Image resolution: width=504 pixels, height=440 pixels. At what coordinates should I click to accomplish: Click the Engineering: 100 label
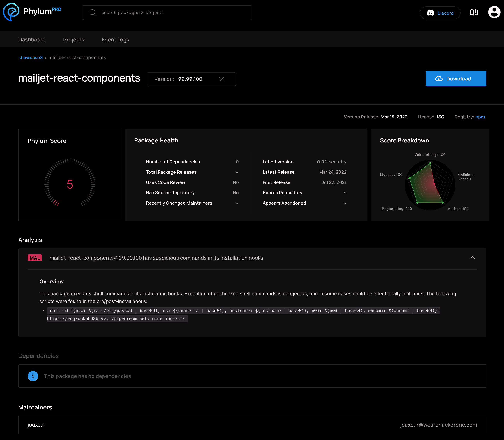(x=397, y=209)
